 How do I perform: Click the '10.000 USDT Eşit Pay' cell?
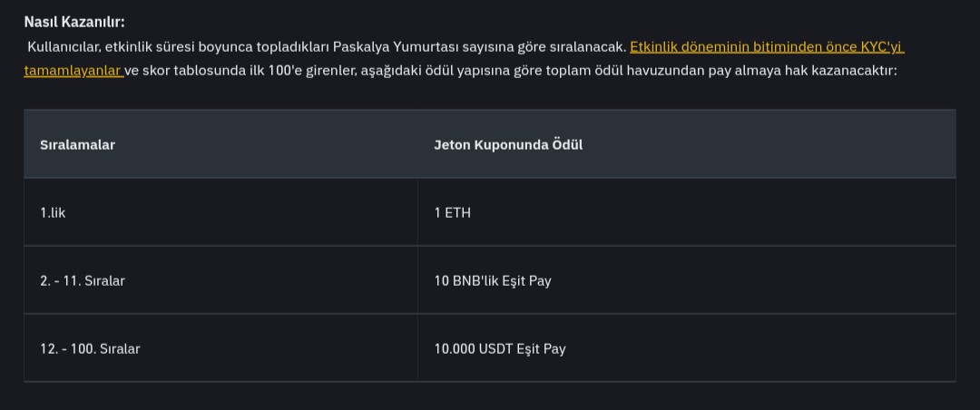pyautogui.click(x=686, y=348)
